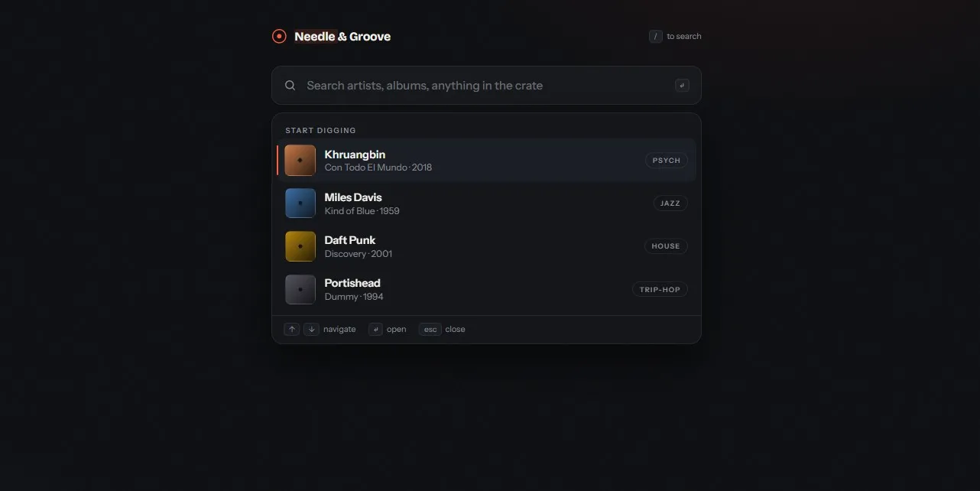
Task: Focus the search artists and albums field
Action: 486,86
